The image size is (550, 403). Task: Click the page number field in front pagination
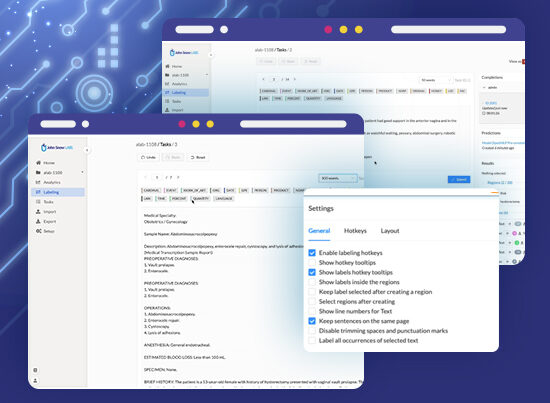pyautogui.click(x=157, y=177)
